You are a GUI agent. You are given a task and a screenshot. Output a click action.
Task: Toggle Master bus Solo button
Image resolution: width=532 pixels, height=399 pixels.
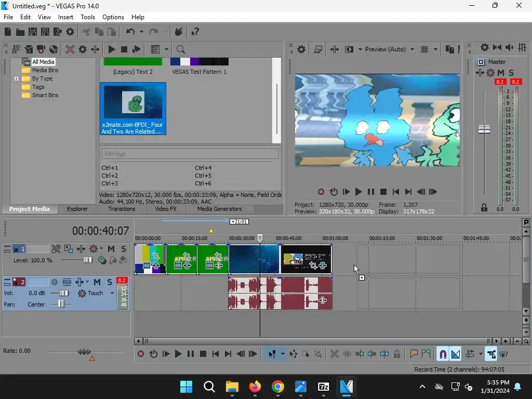(511, 73)
